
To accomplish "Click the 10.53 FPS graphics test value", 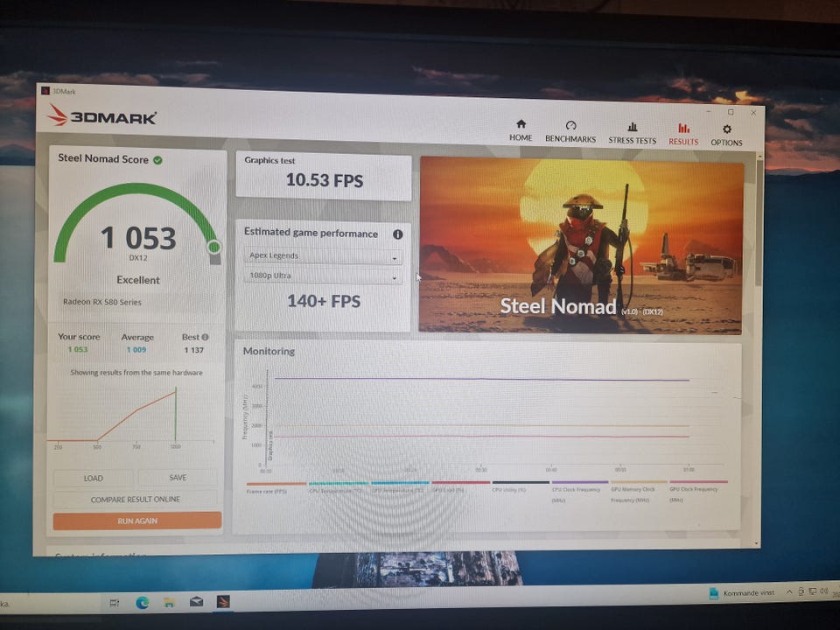I will tap(324, 180).
